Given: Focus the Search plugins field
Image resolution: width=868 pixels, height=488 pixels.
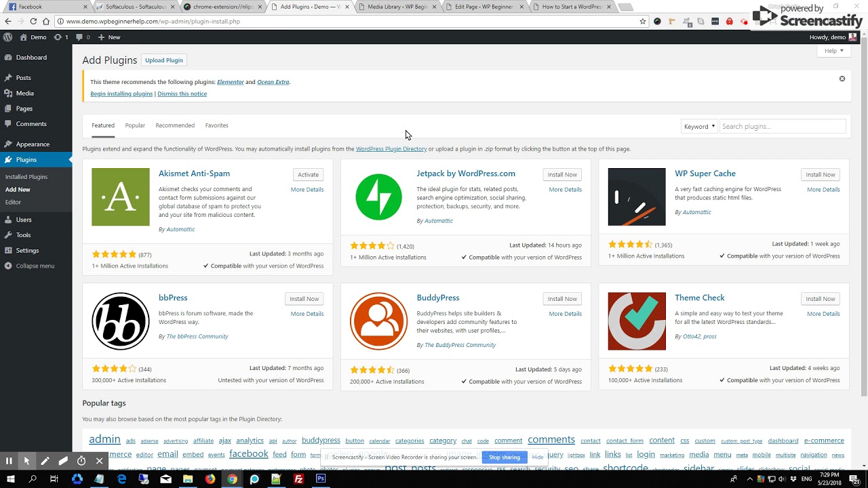Looking at the screenshot, I should pyautogui.click(x=782, y=127).
